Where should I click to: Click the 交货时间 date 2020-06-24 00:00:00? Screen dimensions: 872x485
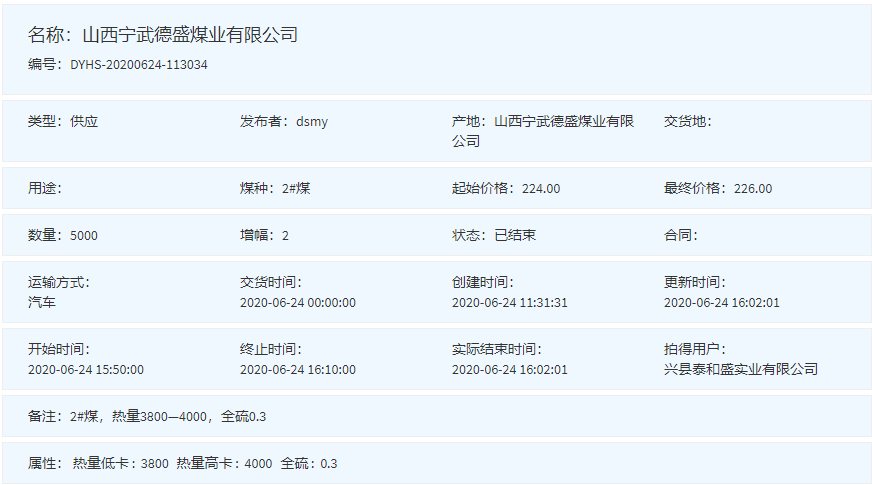pyautogui.click(x=298, y=302)
